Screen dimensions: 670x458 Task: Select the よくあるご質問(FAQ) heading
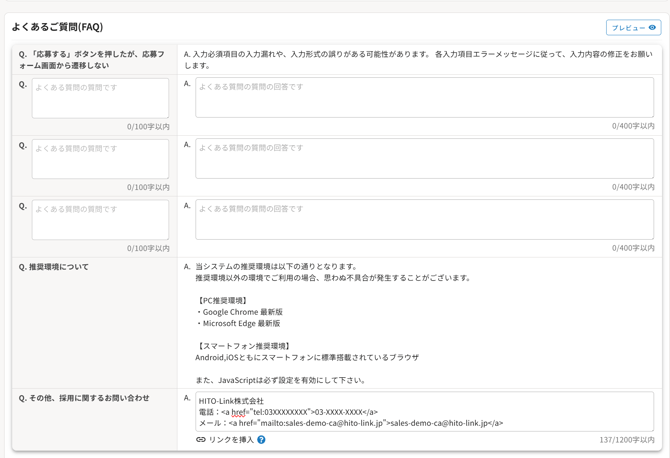coord(57,27)
